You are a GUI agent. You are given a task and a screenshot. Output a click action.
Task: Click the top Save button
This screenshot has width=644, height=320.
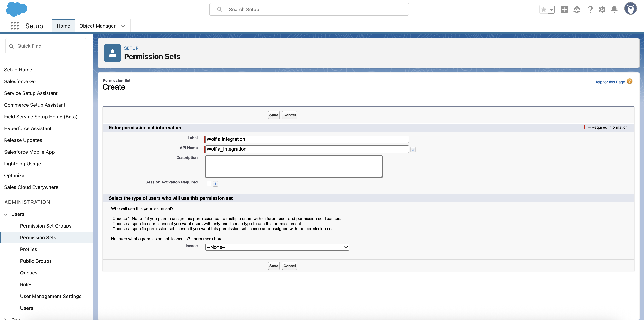click(x=274, y=115)
